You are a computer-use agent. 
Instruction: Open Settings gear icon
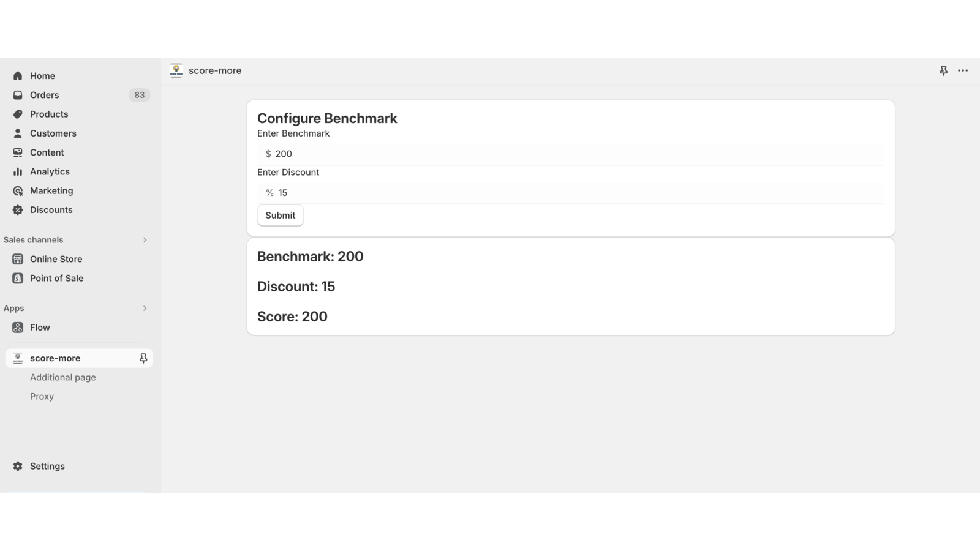(x=18, y=466)
